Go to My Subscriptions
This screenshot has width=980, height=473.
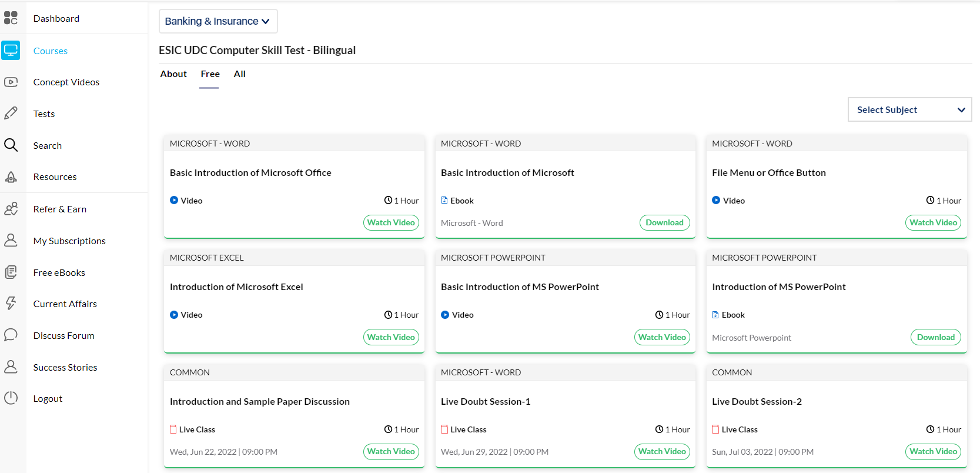point(69,241)
